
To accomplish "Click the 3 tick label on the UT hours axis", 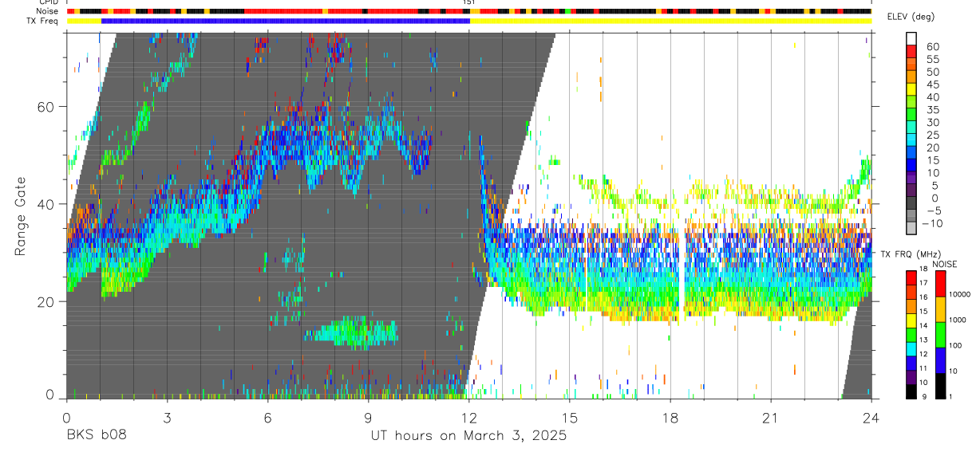I will [167, 418].
